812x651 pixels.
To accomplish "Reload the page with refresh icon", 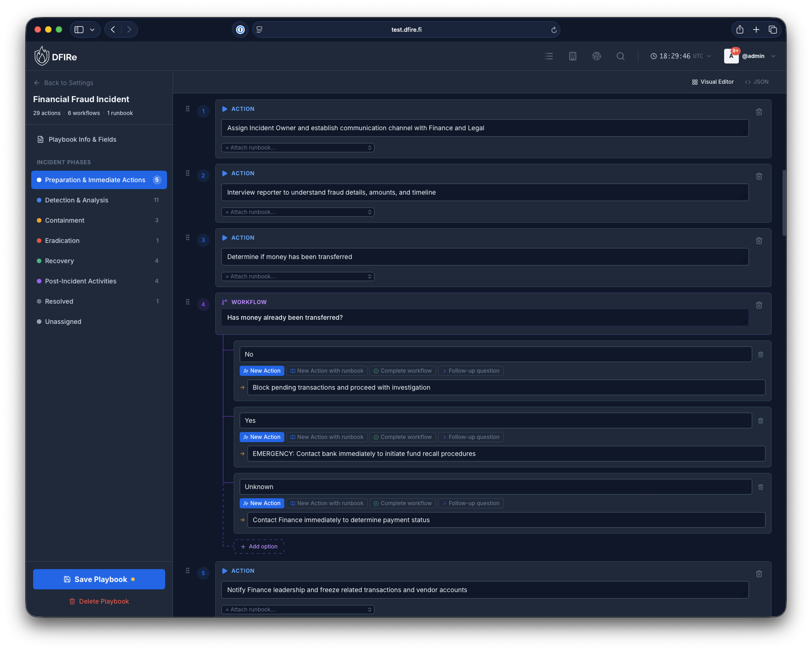I will pyautogui.click(x=554, y=30).
